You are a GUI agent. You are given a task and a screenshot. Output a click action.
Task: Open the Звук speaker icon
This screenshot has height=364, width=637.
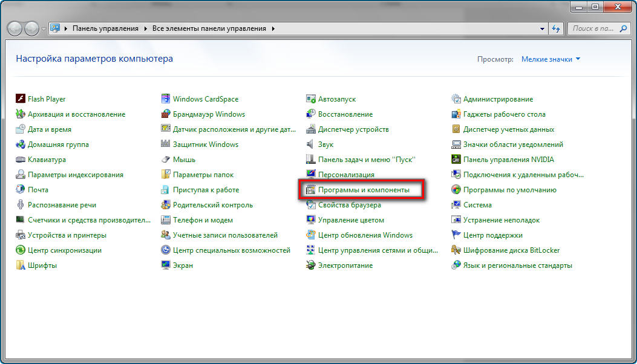(x=311, y=145)
